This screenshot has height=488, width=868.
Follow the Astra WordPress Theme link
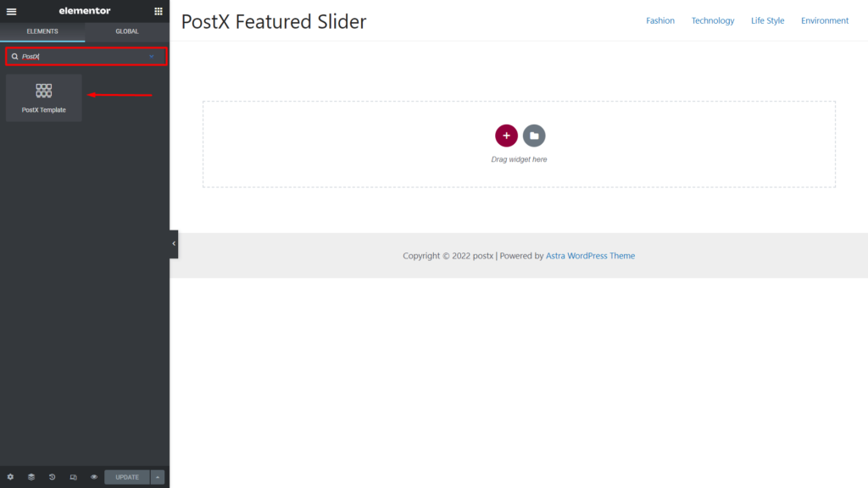(x=590, y=256)
